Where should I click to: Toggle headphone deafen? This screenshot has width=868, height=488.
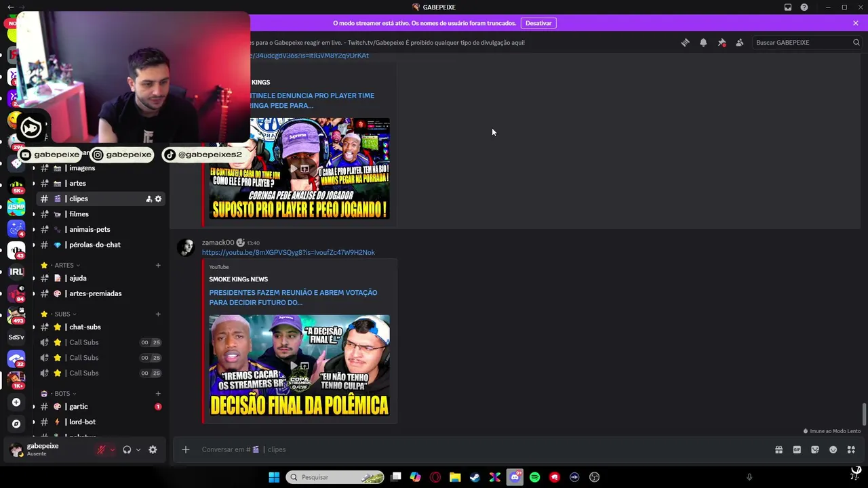click(127, 449)
